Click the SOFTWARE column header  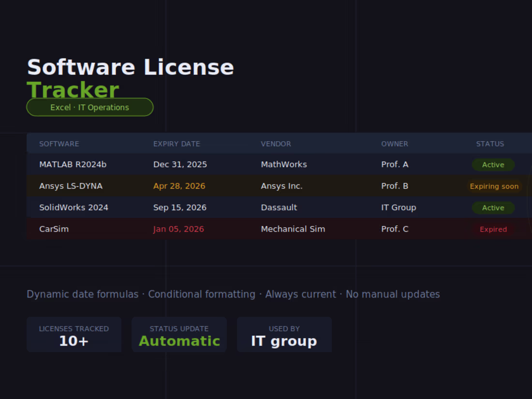coord(59,144)
